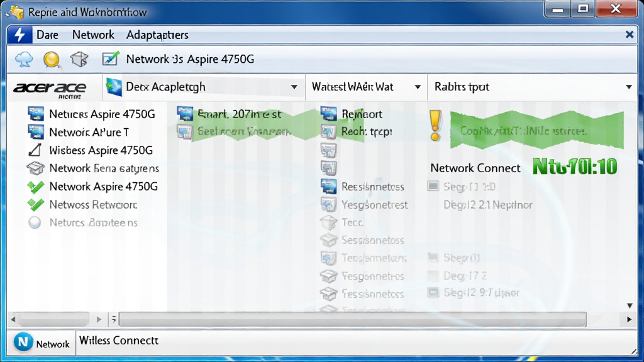This screenshot has height=362, width=644.
Task: Click the Network Feria gatyrens box icon
Action: [x=35, y=168]
